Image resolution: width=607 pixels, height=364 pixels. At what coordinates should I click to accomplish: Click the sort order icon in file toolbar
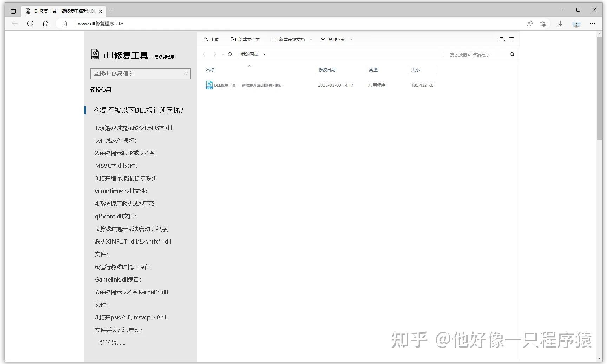(x=502, y=39)
